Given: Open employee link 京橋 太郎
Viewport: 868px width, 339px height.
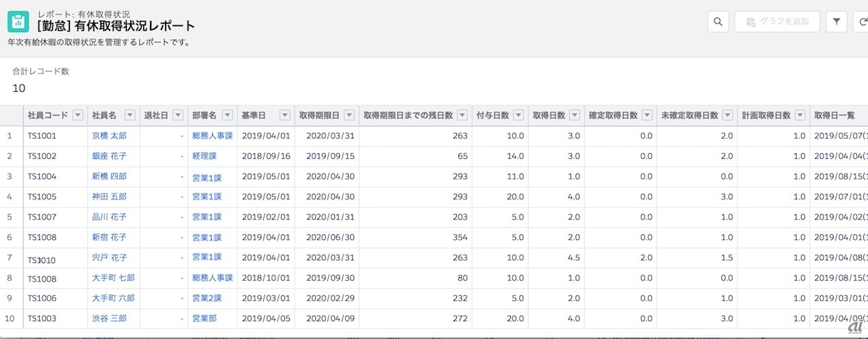Looking at the screenshot, I should click(x=109, y=136).
